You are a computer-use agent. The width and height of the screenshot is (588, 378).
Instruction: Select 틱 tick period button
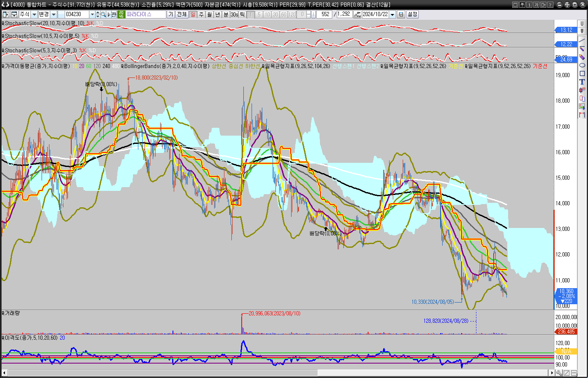click(242, 14)
